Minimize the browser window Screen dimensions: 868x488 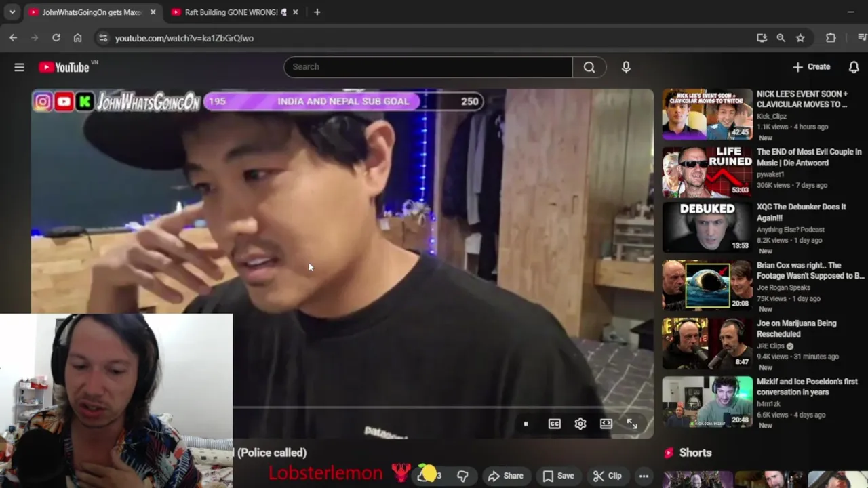pyautogui.click(x=850, y=12)
